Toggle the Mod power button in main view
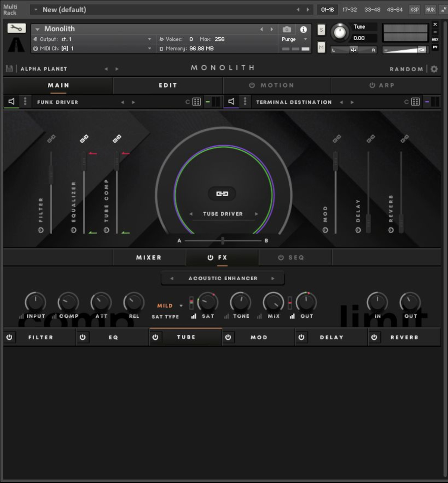The height and width of the screenshot is (483, 448). tap(325, 230)
